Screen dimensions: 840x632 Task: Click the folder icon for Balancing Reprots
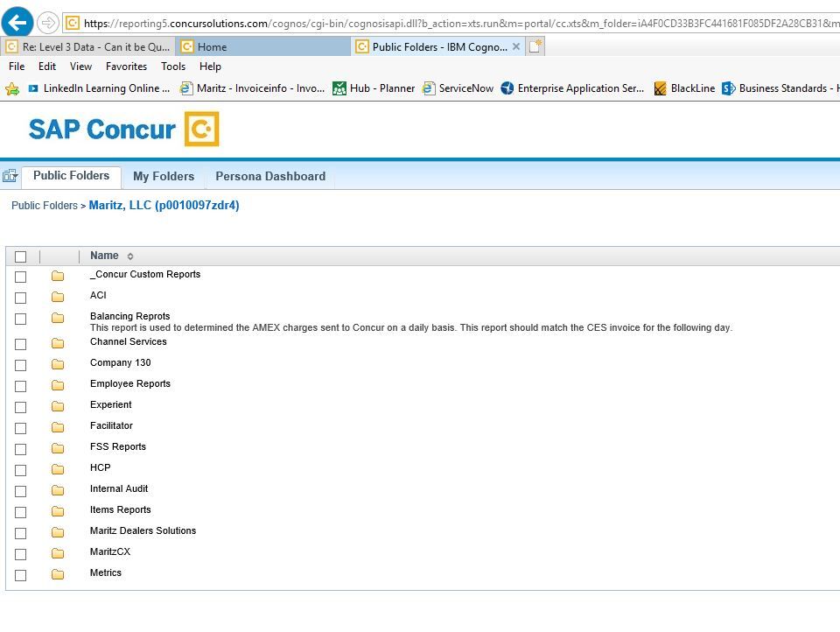tap(58, 318)
